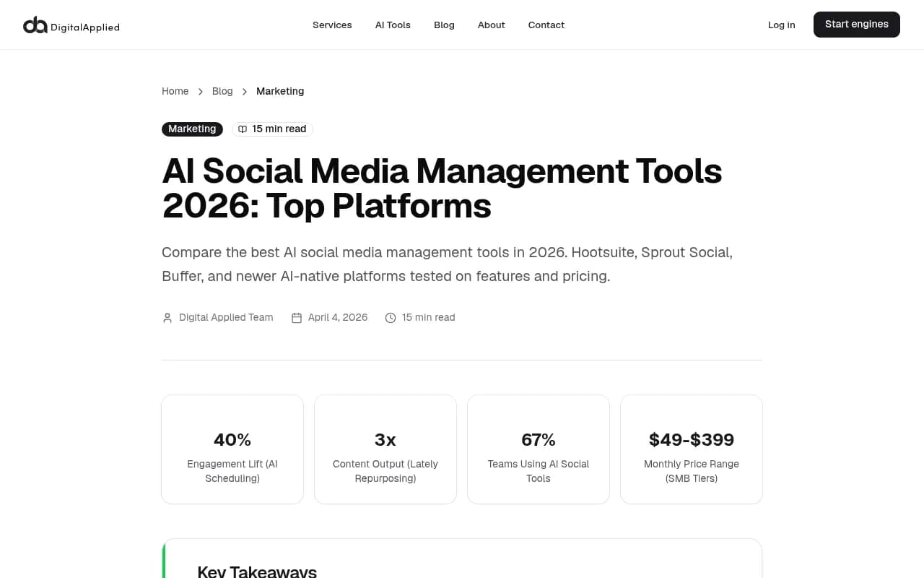The height and width of the screenshot is (578, 924).
Task: Click the author person icon
Action: tap(167, 318)
